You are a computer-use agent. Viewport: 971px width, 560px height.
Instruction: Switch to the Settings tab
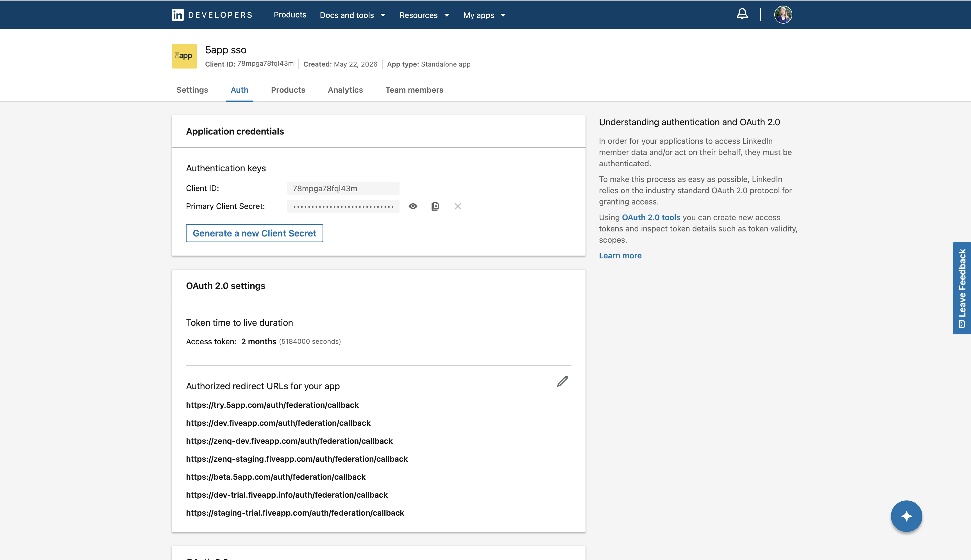(x=192, y=90)
